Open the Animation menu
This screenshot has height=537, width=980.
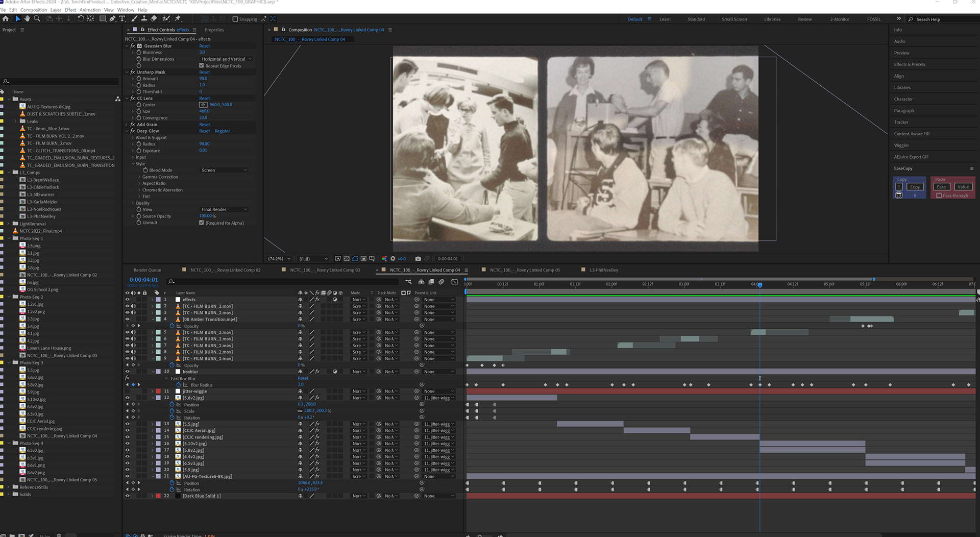[90, 10]
